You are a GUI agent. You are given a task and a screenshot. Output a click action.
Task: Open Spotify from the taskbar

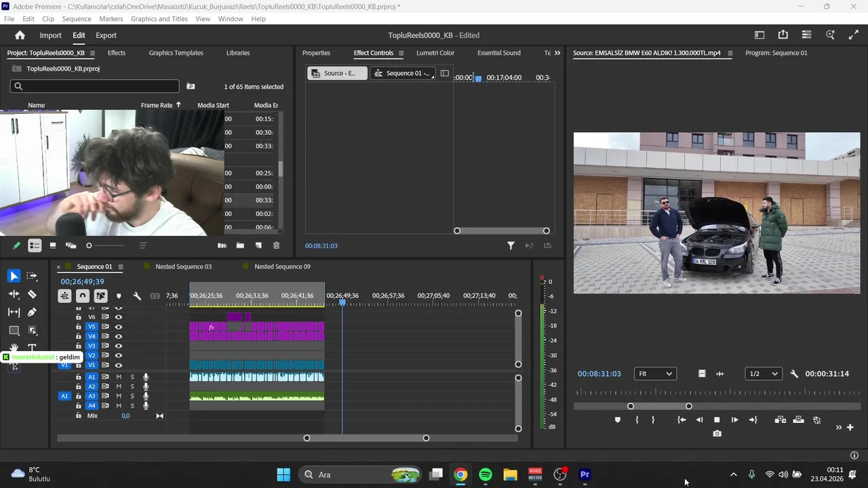pyautogui.click(x=486, y=474)
